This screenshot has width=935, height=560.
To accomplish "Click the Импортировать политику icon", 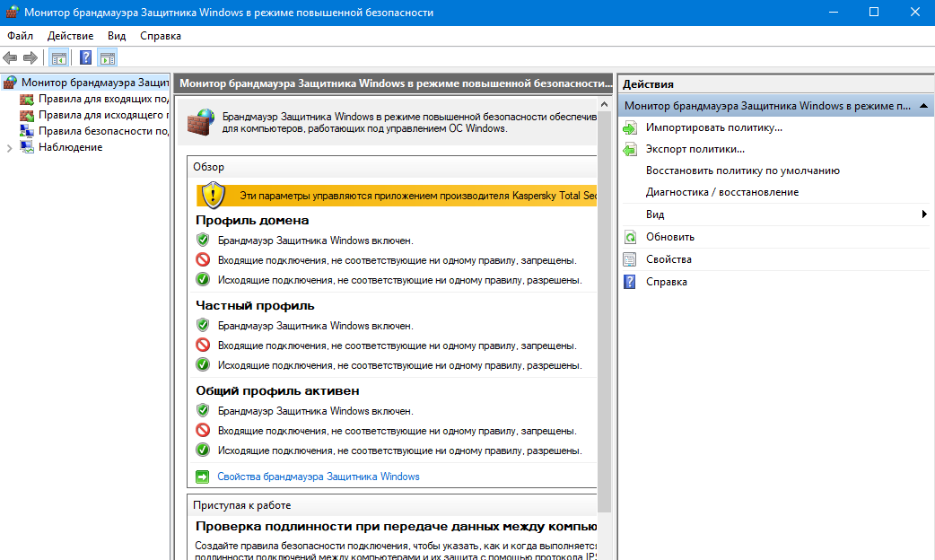I will (x=630, y=127).
